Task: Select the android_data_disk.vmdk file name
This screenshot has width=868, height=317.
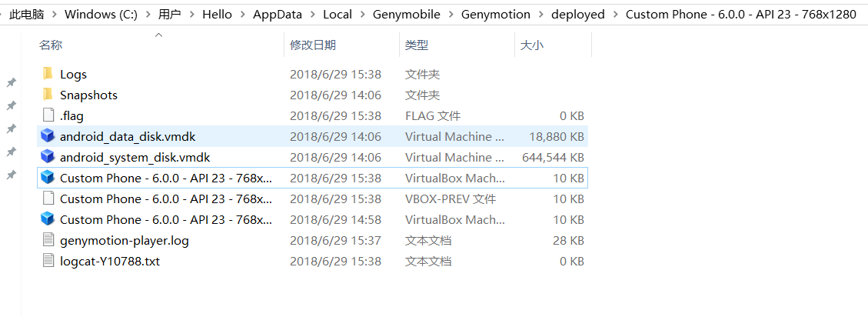Action: tap(128, 137)
